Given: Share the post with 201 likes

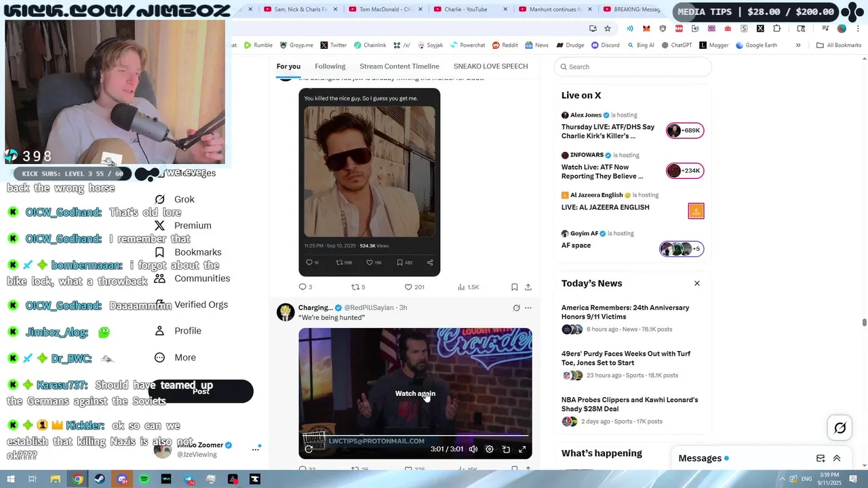Looking at the screenshot, I should point(528,287).
